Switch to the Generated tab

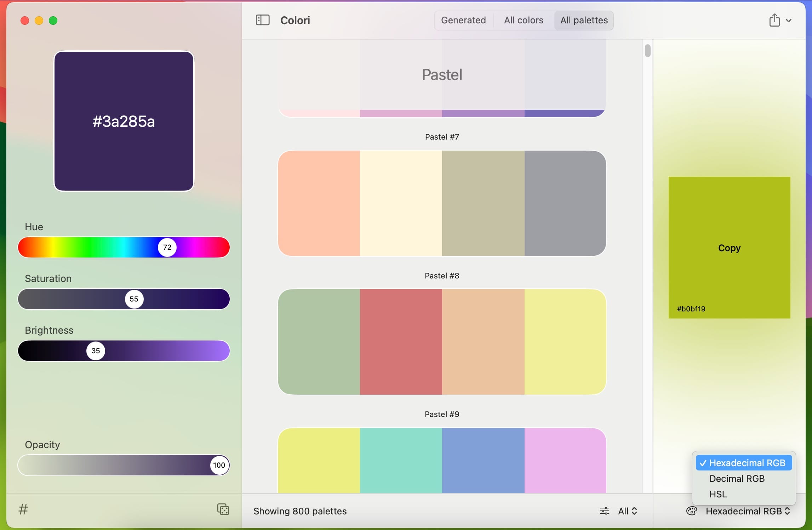463,20
